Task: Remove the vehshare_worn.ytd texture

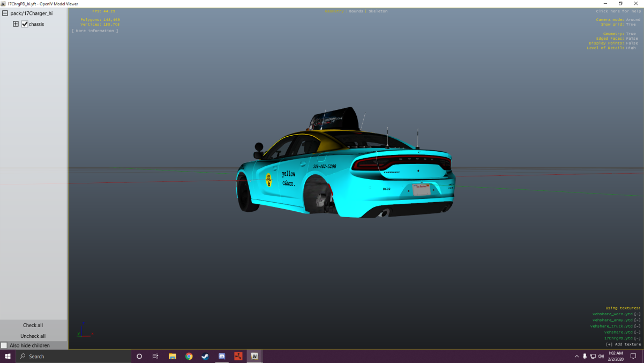Action: pyautogui.click(x=637, y=314)
